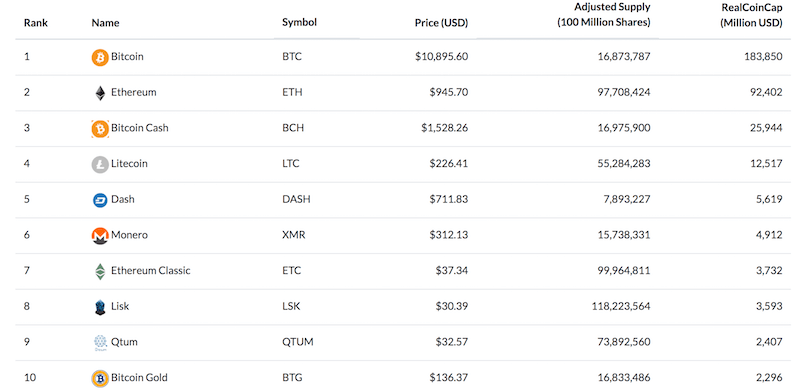Click the Qtum logo icon
Image resolution: width=800 pixels, height=391 pixels.
[x=100, y=343]
